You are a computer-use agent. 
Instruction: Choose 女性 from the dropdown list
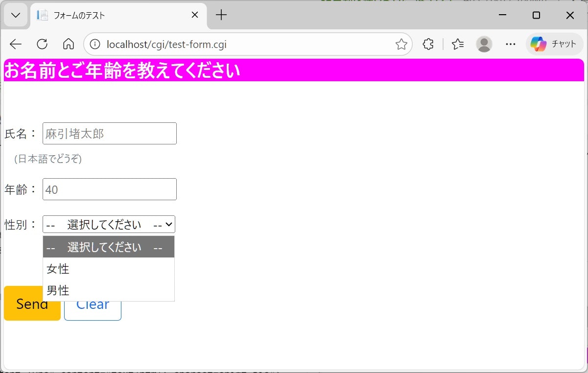[x=109, y=269]
